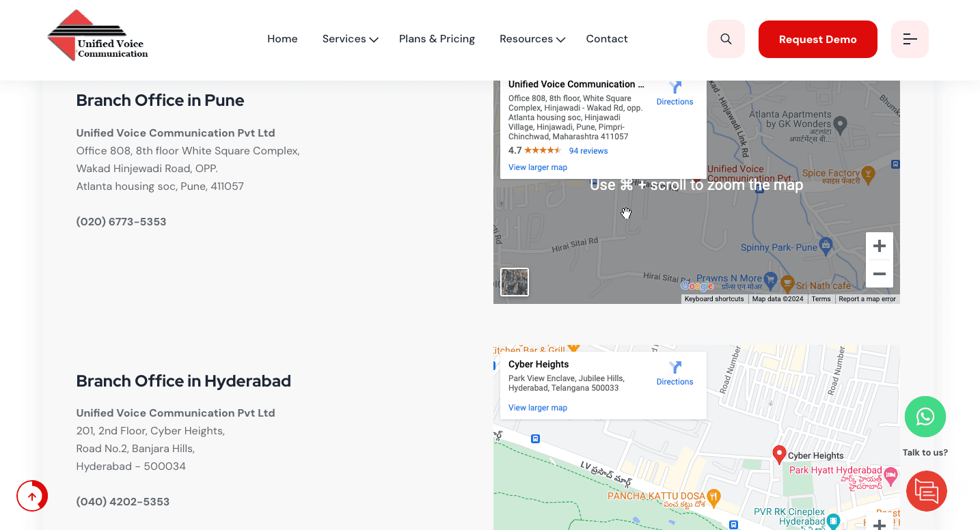Viewport: 980px width, 530px height.
Task: Go to the Home menu item
Action: coord(282,39)
